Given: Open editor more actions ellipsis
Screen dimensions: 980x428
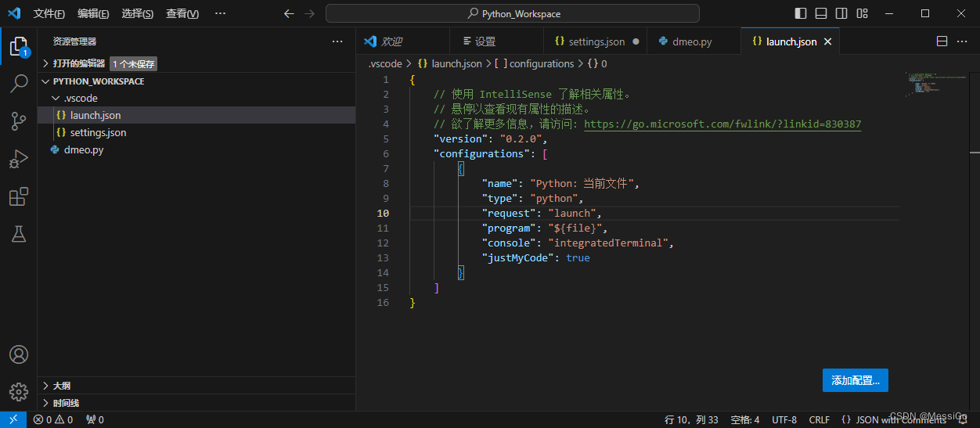Looking at the screenshot, I should 963,41.
